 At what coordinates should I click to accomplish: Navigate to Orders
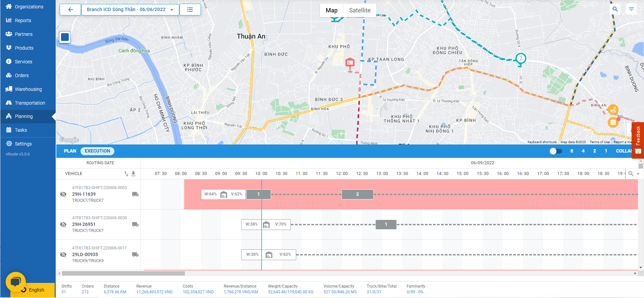(28, 75)
